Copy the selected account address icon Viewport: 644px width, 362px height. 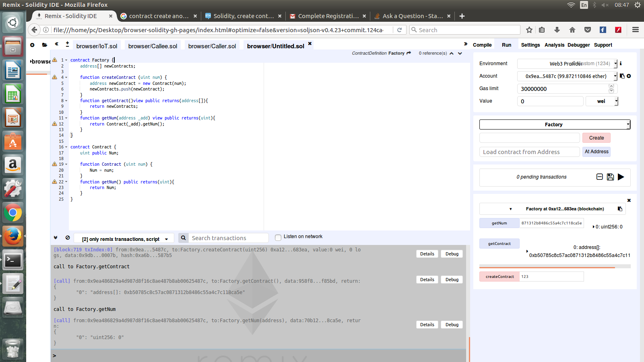click(622, 76)
